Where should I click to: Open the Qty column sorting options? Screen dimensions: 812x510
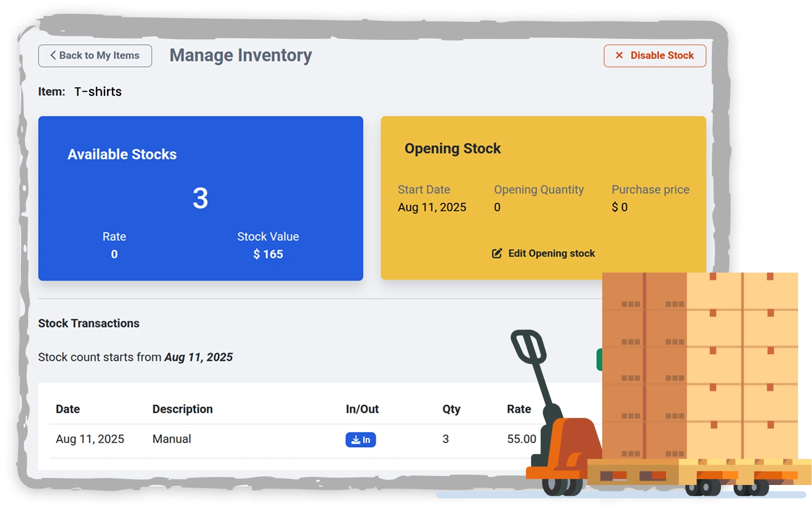[450, 409]
